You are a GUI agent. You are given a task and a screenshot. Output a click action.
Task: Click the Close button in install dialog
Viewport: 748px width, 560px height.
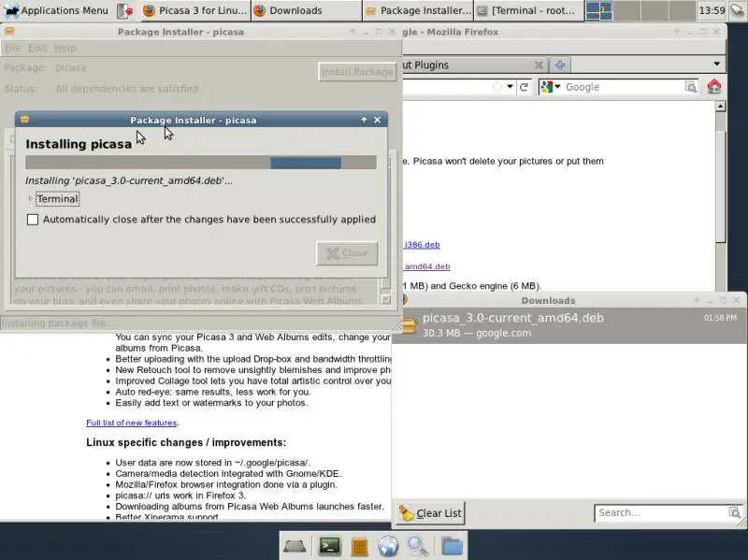click(347, 252)
